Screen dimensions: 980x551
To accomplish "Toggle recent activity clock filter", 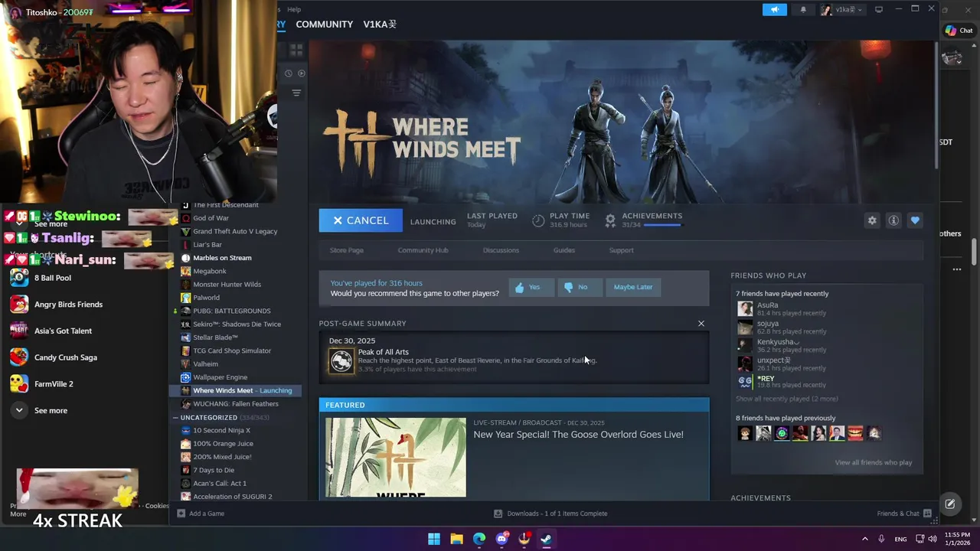I will coord(289,73).
